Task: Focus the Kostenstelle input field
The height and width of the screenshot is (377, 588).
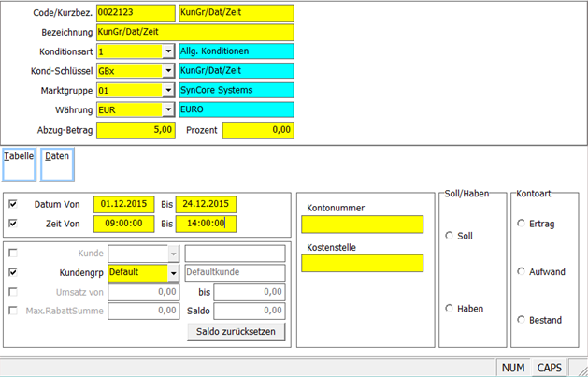Action: 363,264
